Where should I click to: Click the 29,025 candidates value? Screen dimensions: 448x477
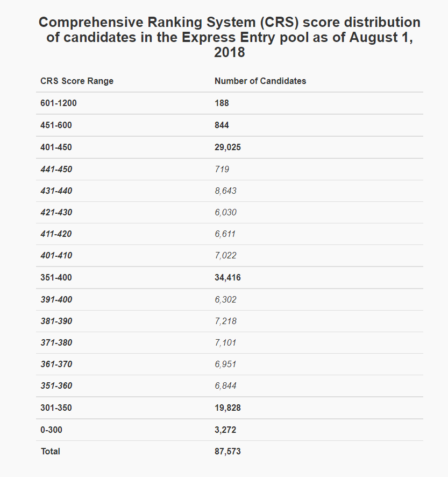pos(227,147)
